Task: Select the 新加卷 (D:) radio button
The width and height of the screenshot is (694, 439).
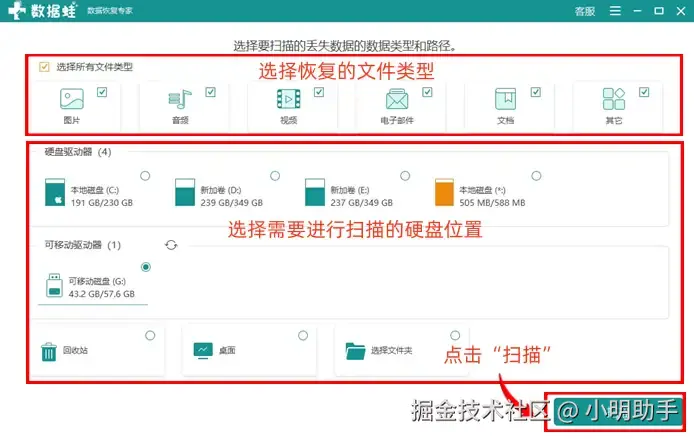Action: click(275, 176)
